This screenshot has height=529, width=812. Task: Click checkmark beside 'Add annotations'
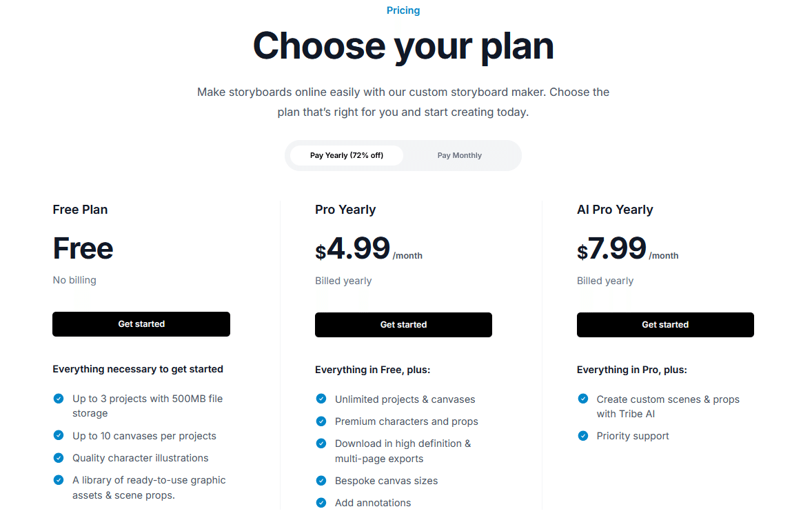[x=321, y=502]
